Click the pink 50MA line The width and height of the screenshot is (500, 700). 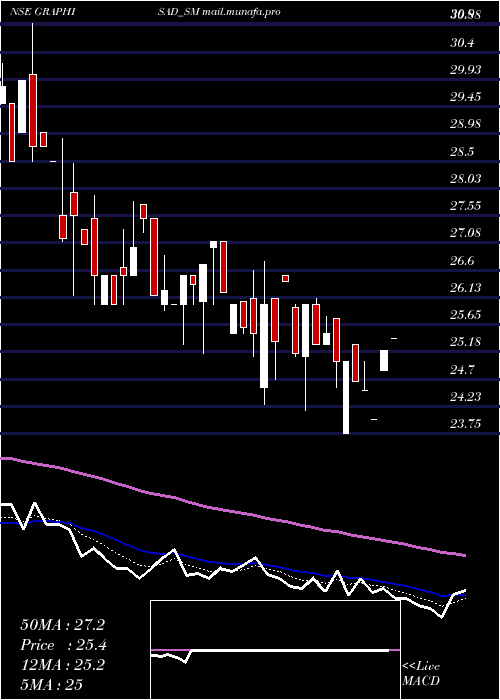pyautogui.click(x=232, y=510)
